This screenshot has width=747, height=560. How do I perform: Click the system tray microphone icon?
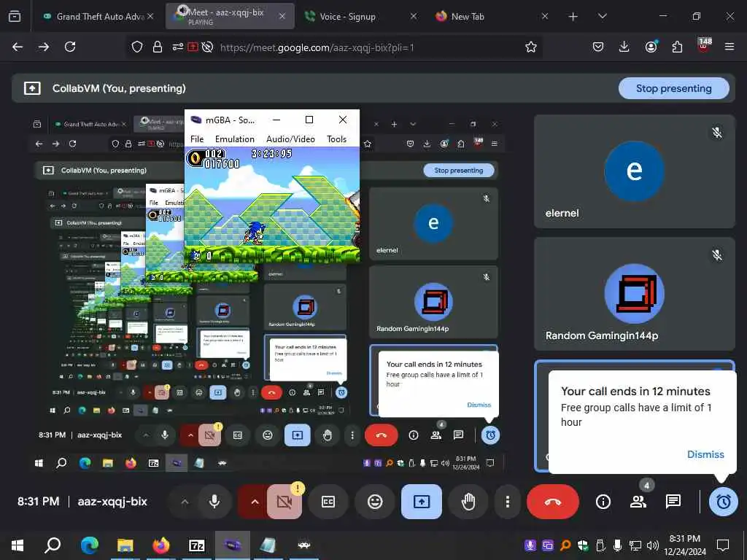tap(617, 545)
